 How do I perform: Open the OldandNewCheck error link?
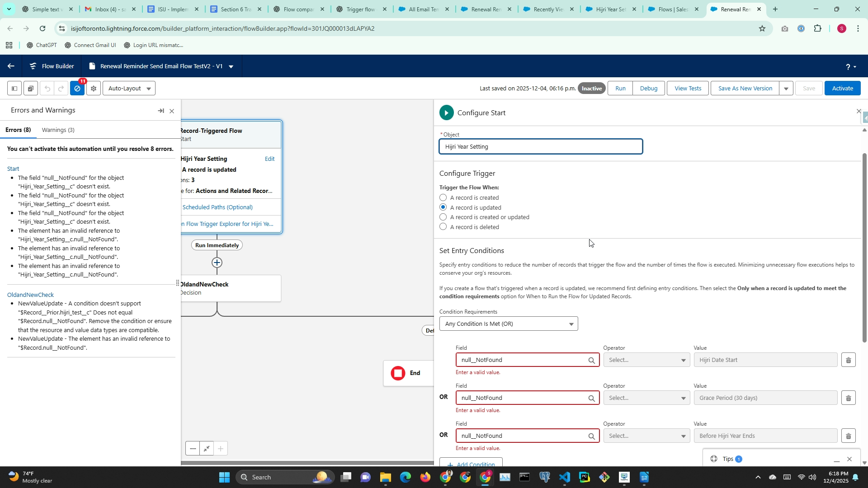30,295
